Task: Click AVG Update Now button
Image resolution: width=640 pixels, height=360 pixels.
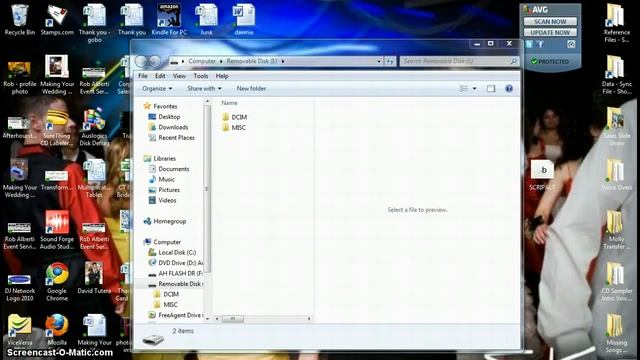Action: tap(550, 32)
